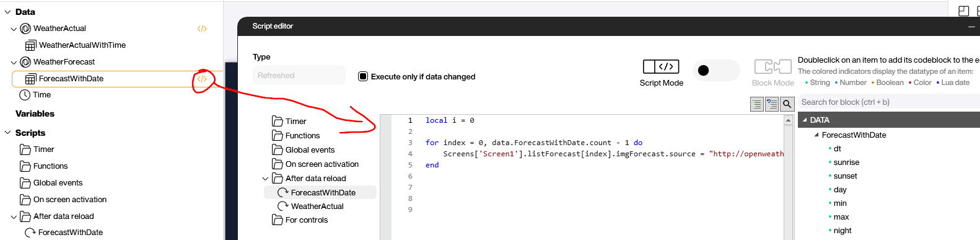Select the ForecastWithDate data row label
The width and height of the screenshot is (980, 240).
(71, 79)
